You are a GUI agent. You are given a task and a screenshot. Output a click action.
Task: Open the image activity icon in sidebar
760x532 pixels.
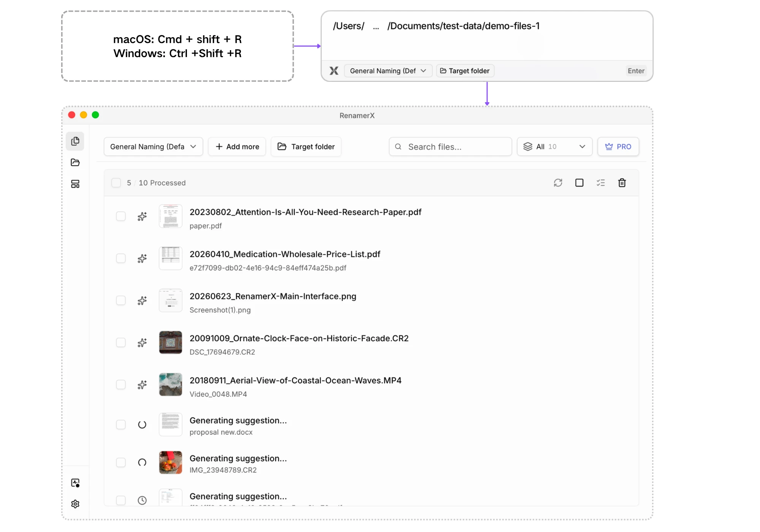click(75, 483)
